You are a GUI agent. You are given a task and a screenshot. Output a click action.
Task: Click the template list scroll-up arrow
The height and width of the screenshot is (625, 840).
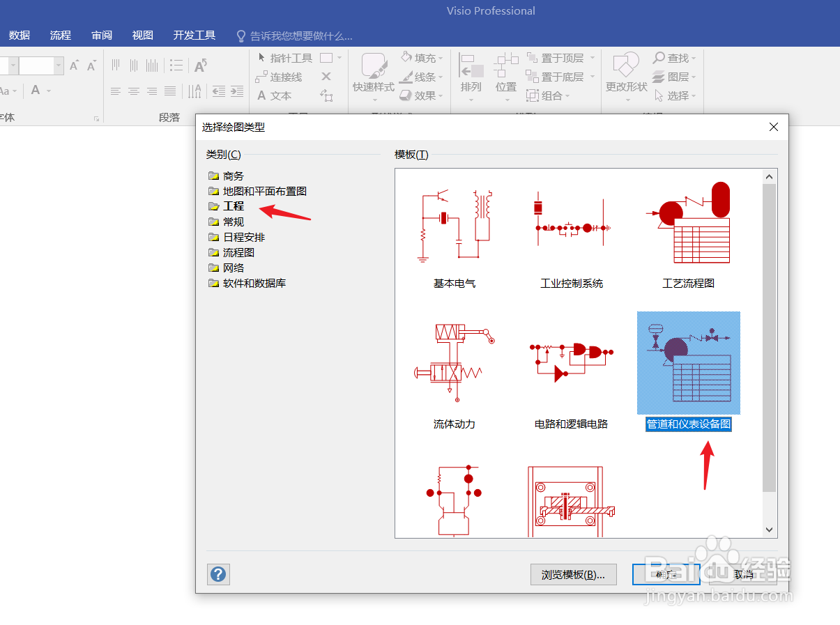pos(770,176)
